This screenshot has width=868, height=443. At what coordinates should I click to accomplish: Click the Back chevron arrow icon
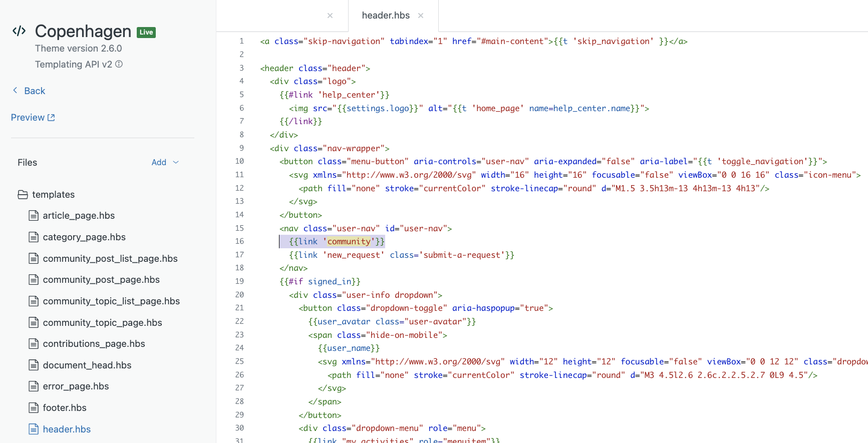coord(15,90)
